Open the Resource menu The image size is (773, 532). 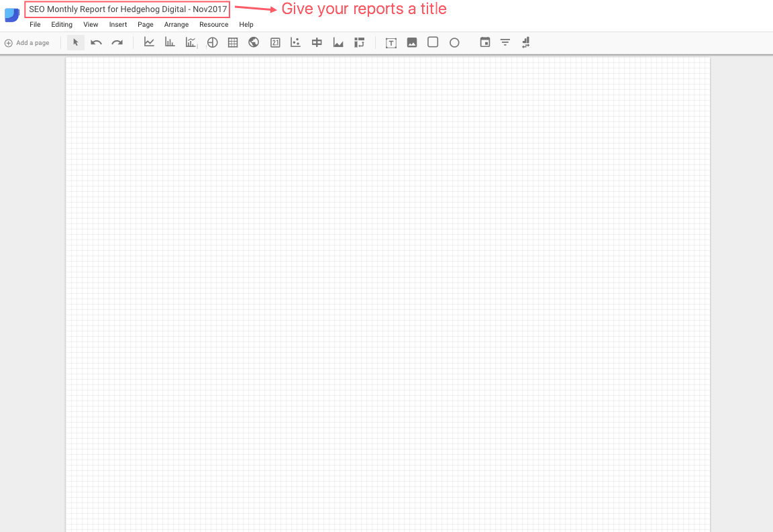tap(213, 24)
